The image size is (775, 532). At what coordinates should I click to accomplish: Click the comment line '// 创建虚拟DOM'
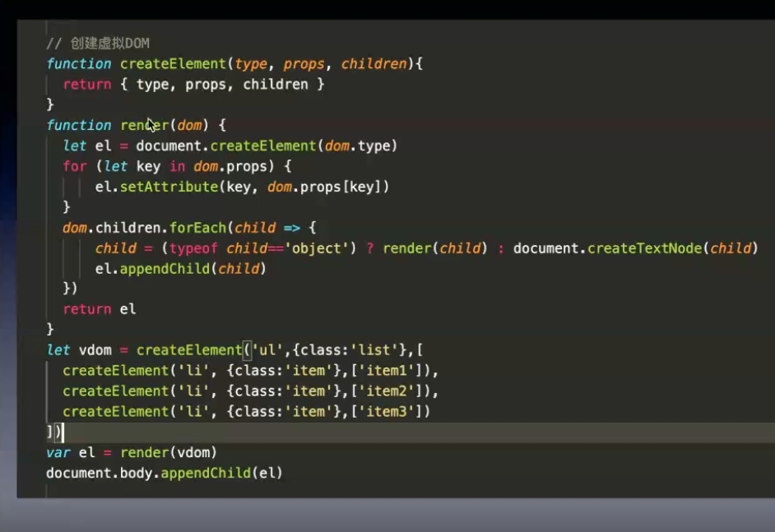(x=98, y=44)
